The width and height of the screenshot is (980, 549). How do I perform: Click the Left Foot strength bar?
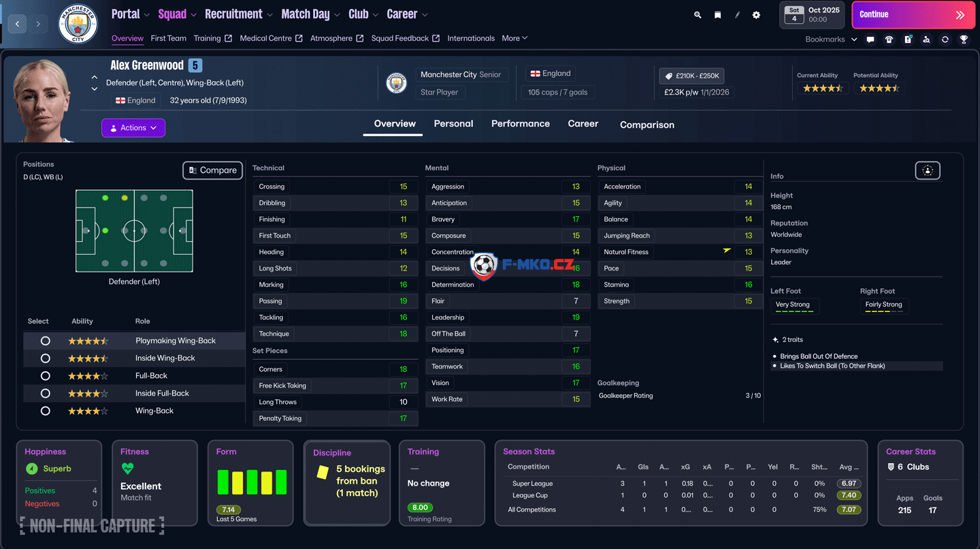[794, 311]
